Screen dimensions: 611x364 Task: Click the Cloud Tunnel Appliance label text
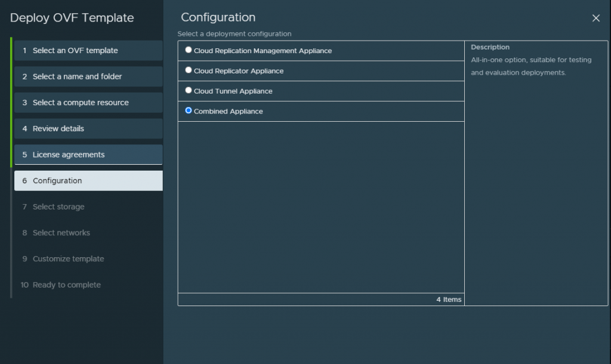click(233, 91)
